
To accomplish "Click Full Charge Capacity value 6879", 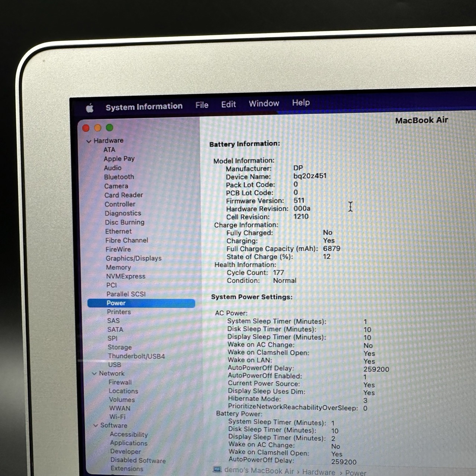I will click(332, 248).
